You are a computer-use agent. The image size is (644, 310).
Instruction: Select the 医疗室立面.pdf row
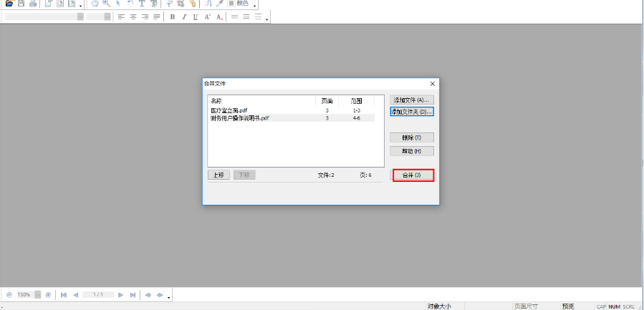[x=291, y=110]
